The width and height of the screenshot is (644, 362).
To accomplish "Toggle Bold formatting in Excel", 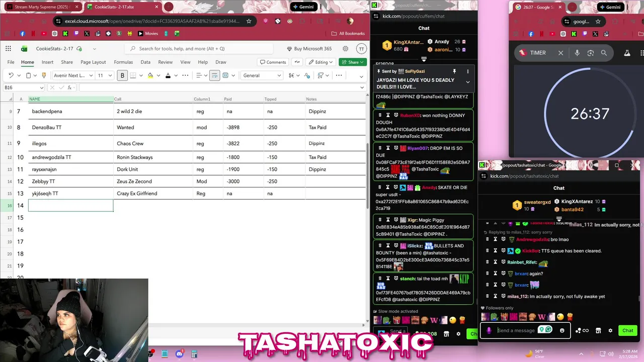I will [122, 75].
